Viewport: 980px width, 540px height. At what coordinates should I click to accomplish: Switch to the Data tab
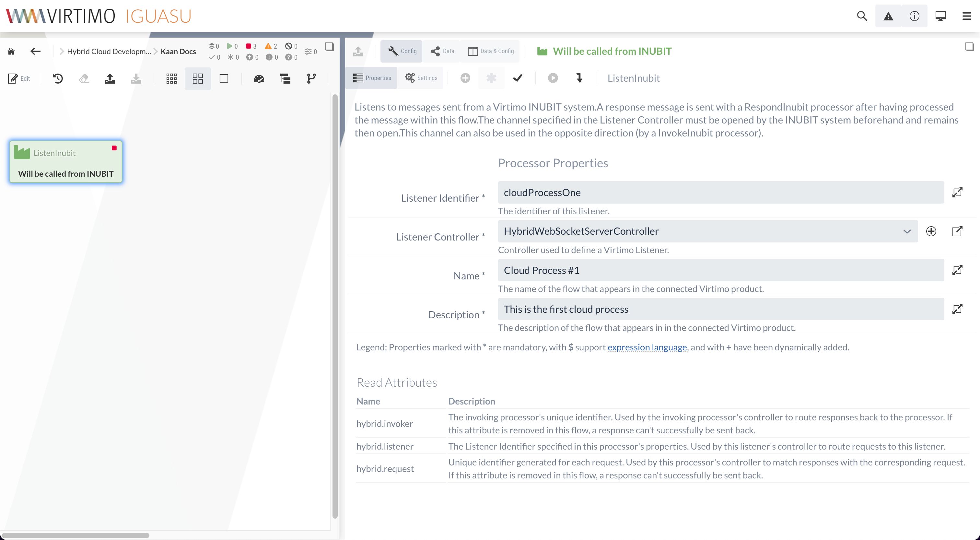click(442, 51)
